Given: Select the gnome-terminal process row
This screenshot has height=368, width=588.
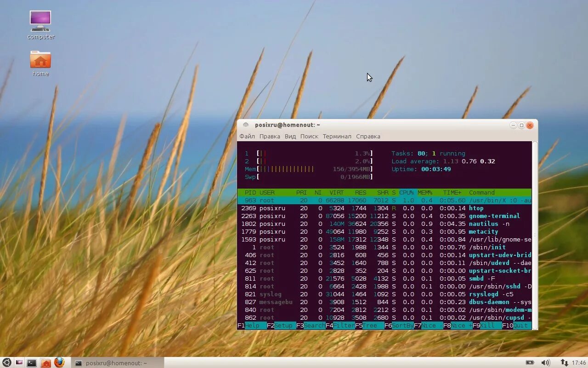Looking at the screenshot, I should click(x=384, y=216).
